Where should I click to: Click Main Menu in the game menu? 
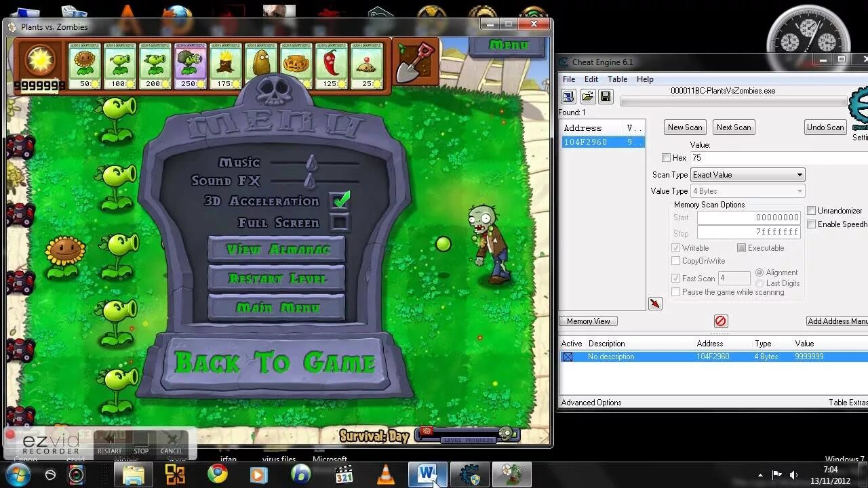point(277,308)
